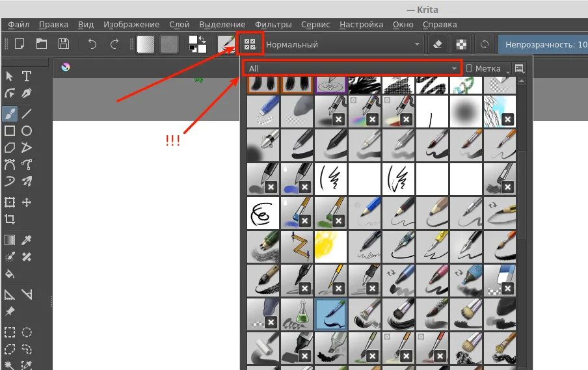Select the Reference Images pin tool

coord(10,311)
